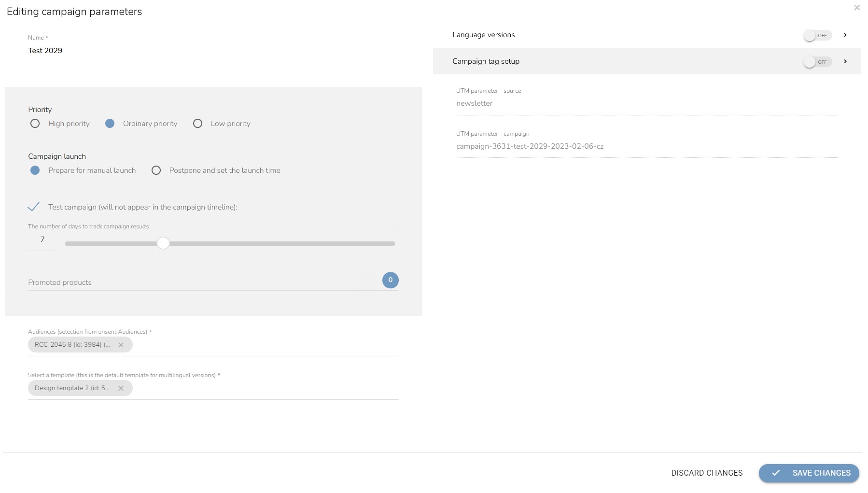Uncheck the Test campaign checkbox
Image resolution: width=868 pixels, height=493 pixels.
(34, 207)
